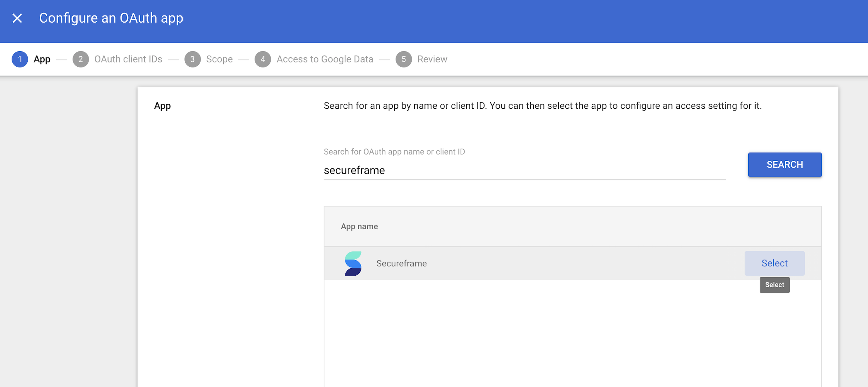Go to step 5 Review

pyautogui.click(x=421, y=59)
